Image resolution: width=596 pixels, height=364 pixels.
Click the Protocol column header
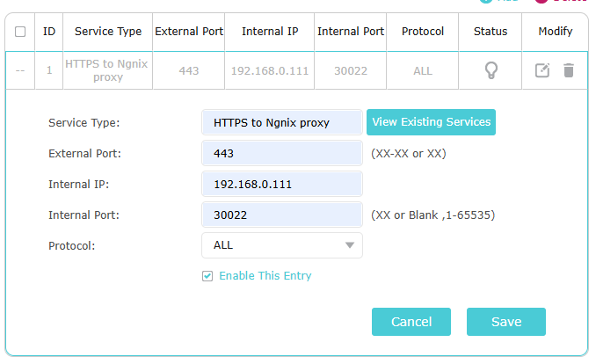(423, 32)
